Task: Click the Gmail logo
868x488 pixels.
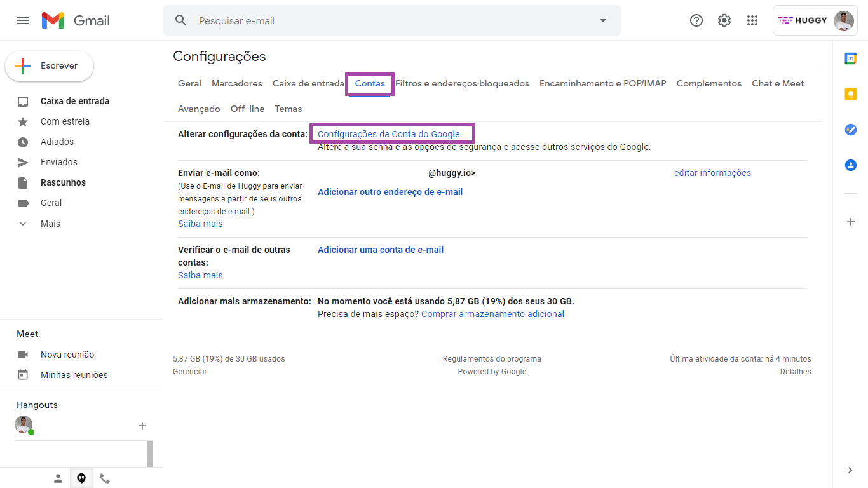Action: pyautogui.click(x=76, y=20)
